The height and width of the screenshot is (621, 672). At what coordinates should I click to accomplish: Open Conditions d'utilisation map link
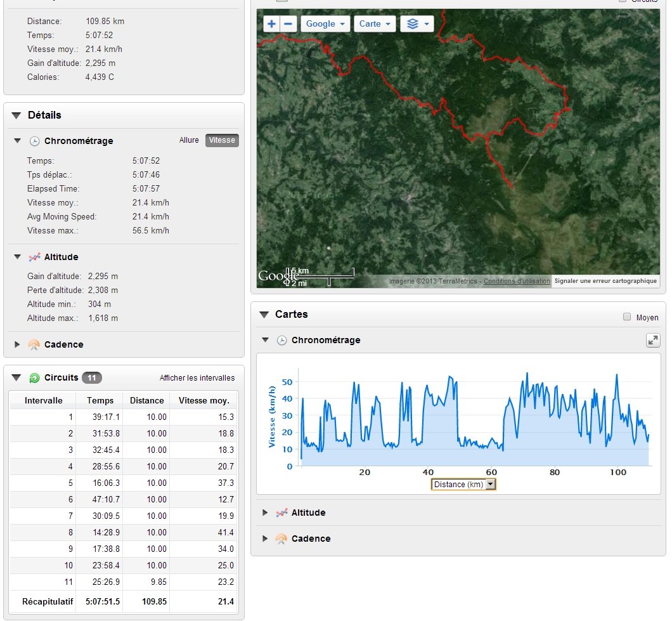click(x=517, y=281)
